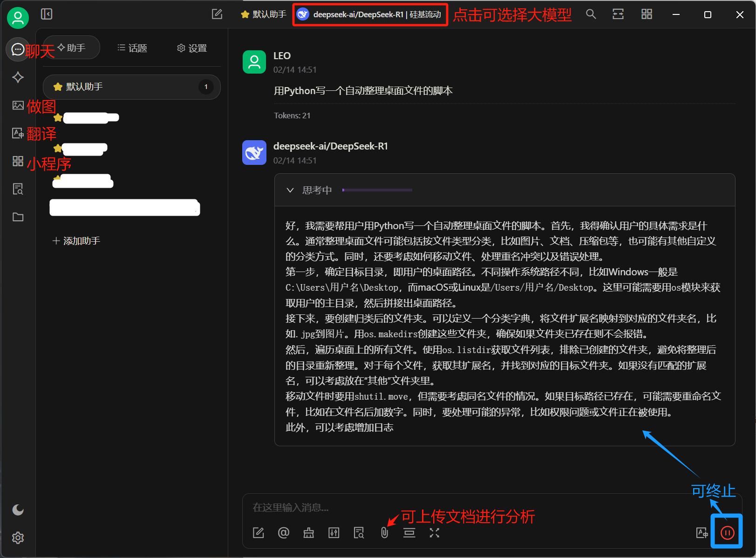Click the DeepSeek whale avatar in chat
The height and width of the screenshot is (558, 756).
[254, 152]
